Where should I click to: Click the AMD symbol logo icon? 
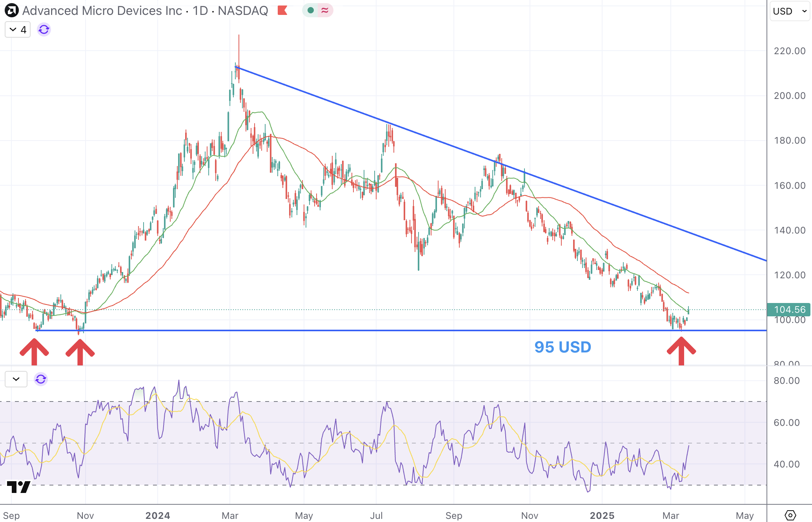click(11, 10)
